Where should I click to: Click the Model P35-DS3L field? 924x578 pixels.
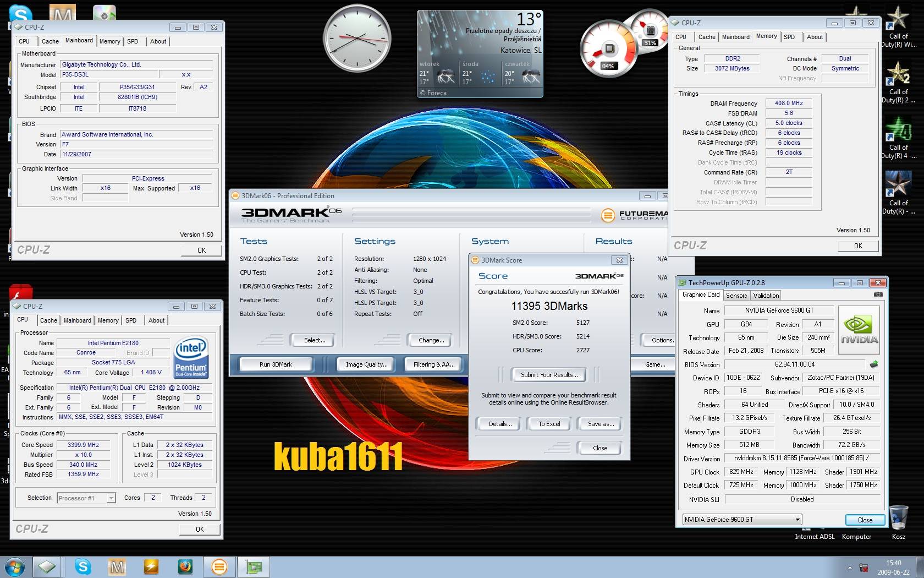click(x=109, y=74)
